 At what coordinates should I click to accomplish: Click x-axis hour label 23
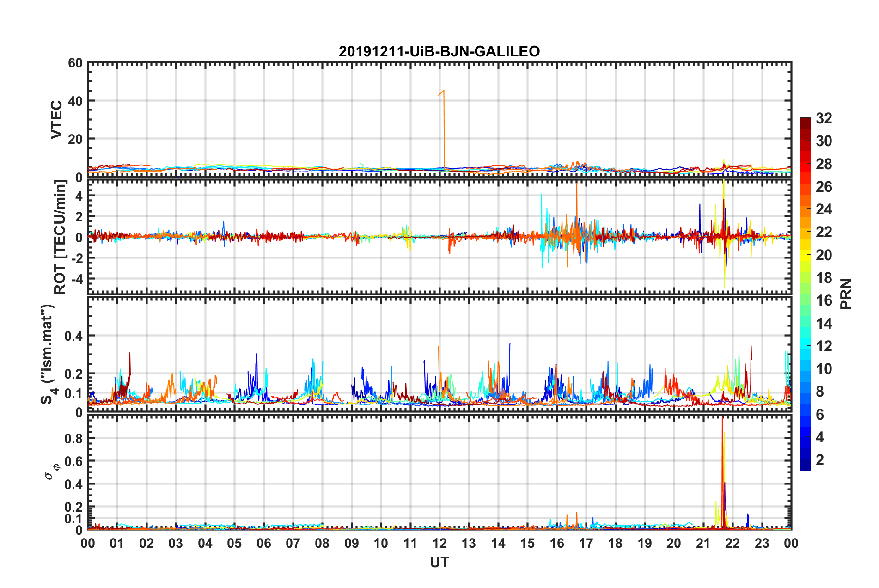pos(762,544)
